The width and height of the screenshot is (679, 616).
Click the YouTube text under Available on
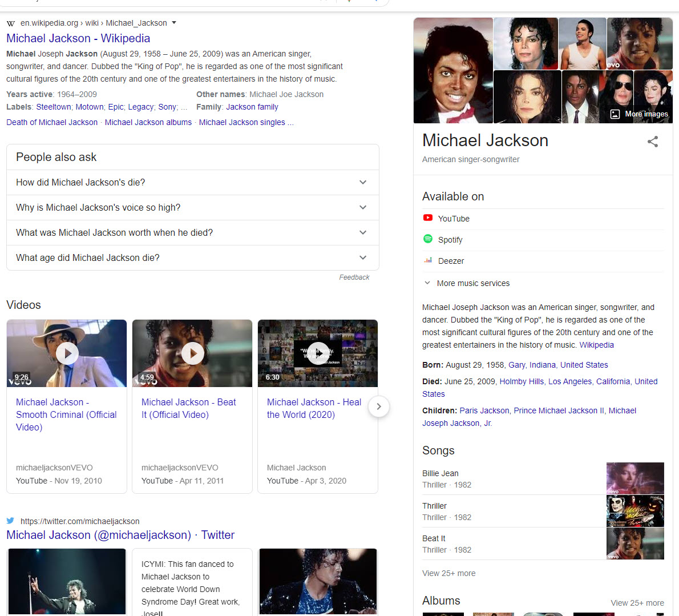454,218
